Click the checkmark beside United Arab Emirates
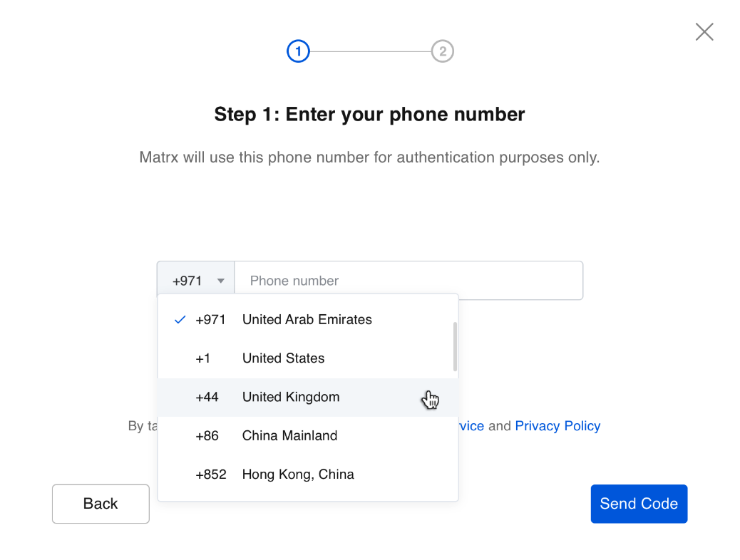 point(180,320)
